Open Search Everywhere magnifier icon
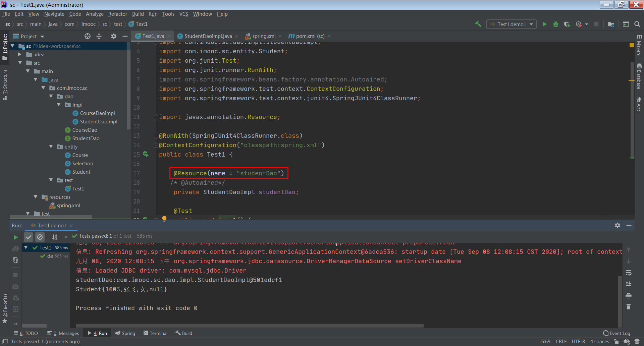 click(x=637, y=24)
